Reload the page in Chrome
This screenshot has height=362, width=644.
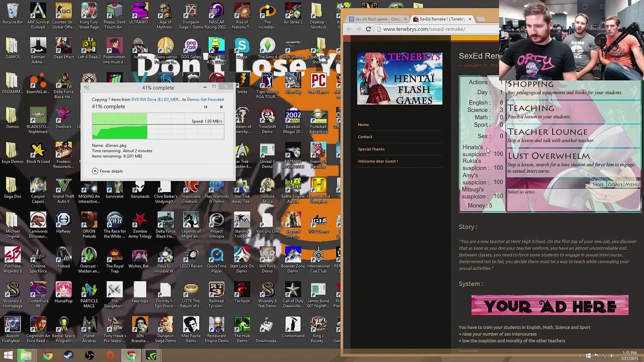coord(368,29)
